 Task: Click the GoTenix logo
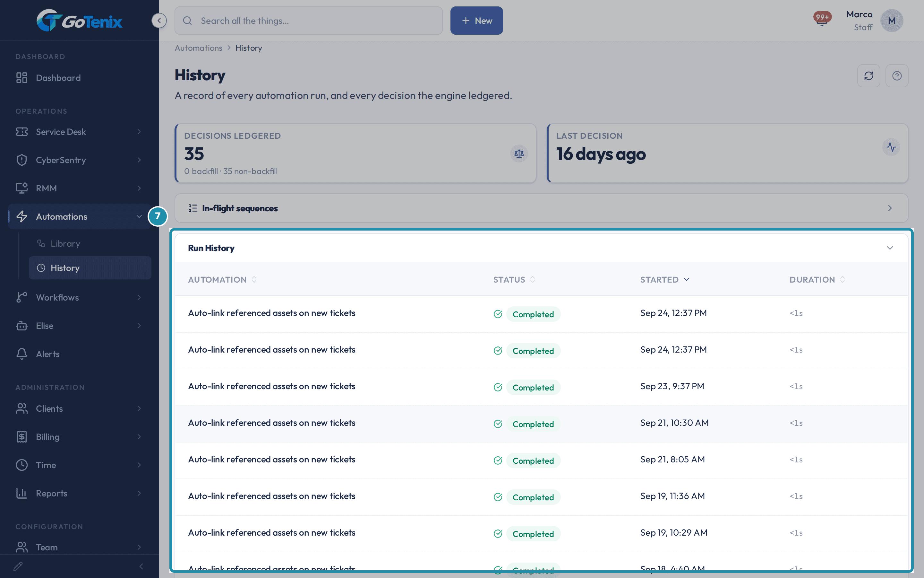pyautogui.click(x=80, y=21)
